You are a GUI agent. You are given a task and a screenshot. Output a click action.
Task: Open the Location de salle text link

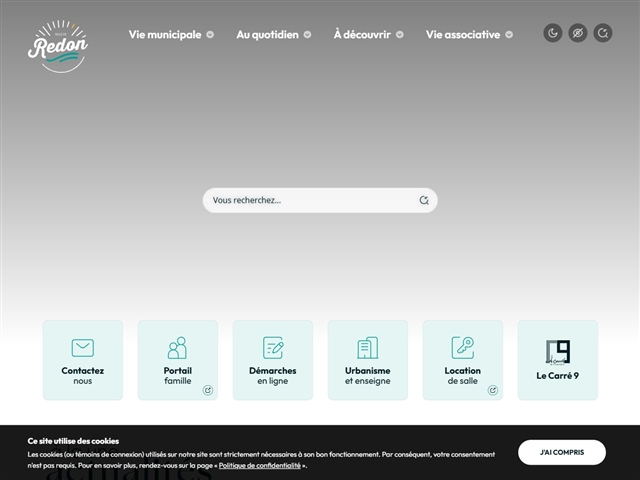coord(462,376)
